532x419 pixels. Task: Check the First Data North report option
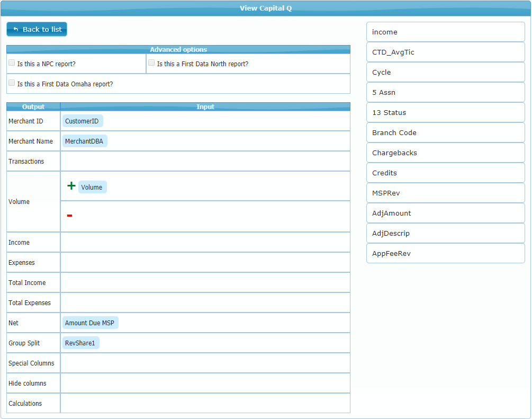click(151, 63)
